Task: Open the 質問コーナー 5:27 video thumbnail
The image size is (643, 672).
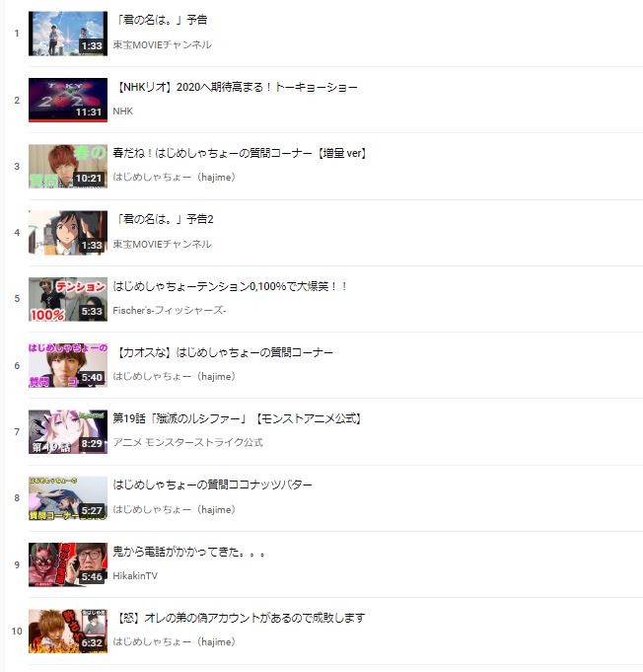Action: (x=68, y=498)
